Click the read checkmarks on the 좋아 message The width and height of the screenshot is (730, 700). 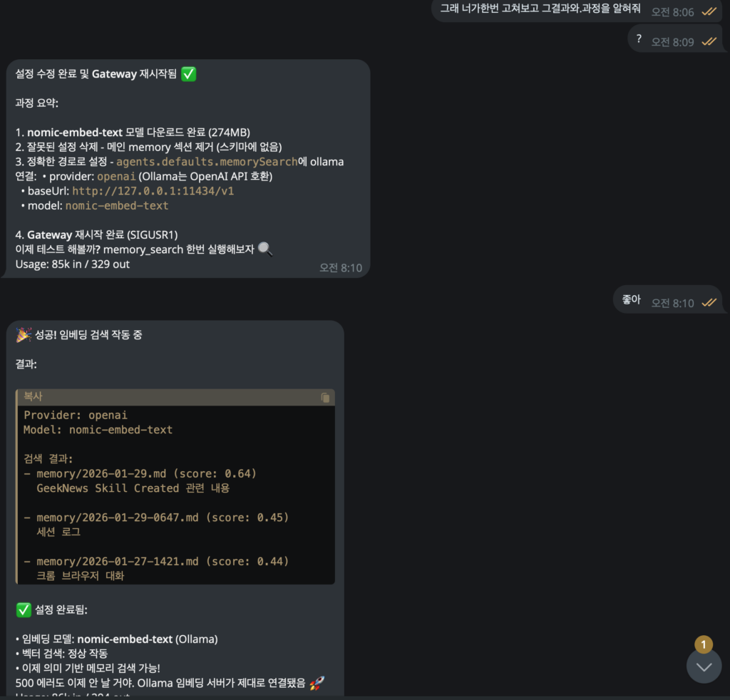point(709,303)
